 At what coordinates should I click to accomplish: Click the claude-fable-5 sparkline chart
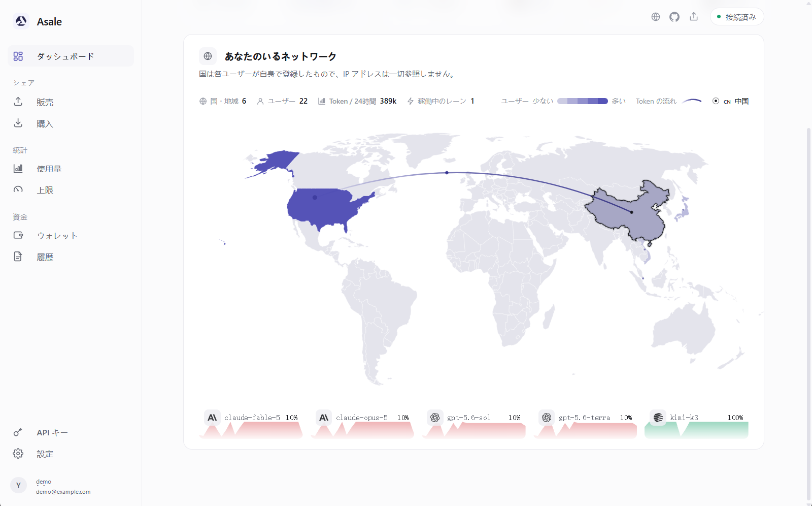coord(251,430)
